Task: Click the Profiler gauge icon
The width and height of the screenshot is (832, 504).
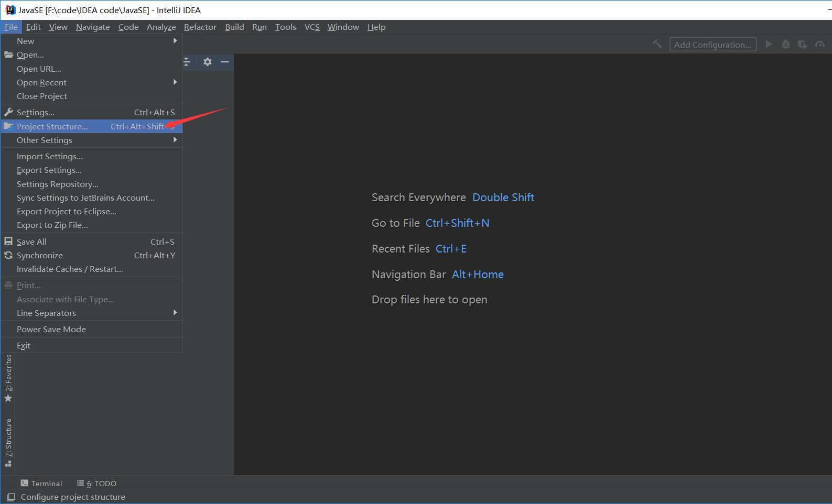Action: pos(820,44)
